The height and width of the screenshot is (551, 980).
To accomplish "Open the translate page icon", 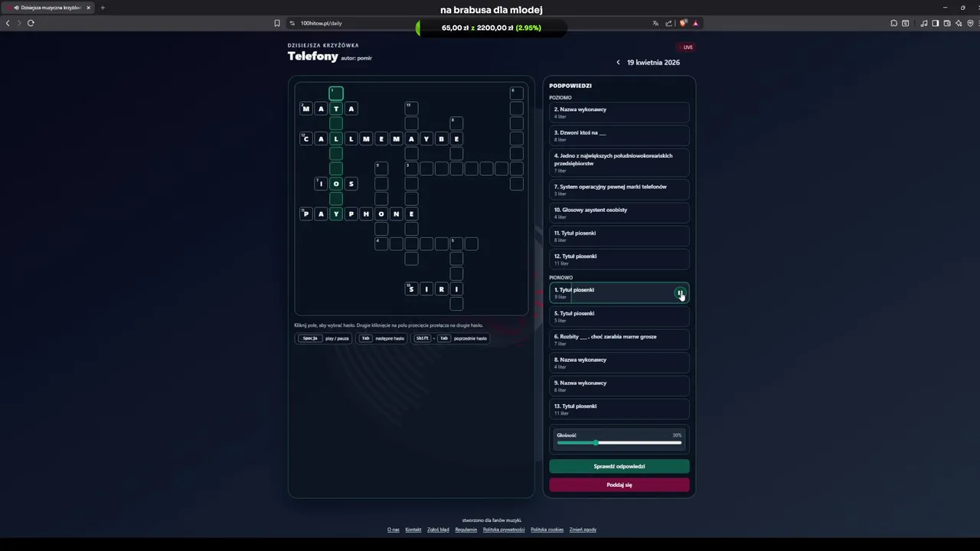I will click(x=655, y=23).
